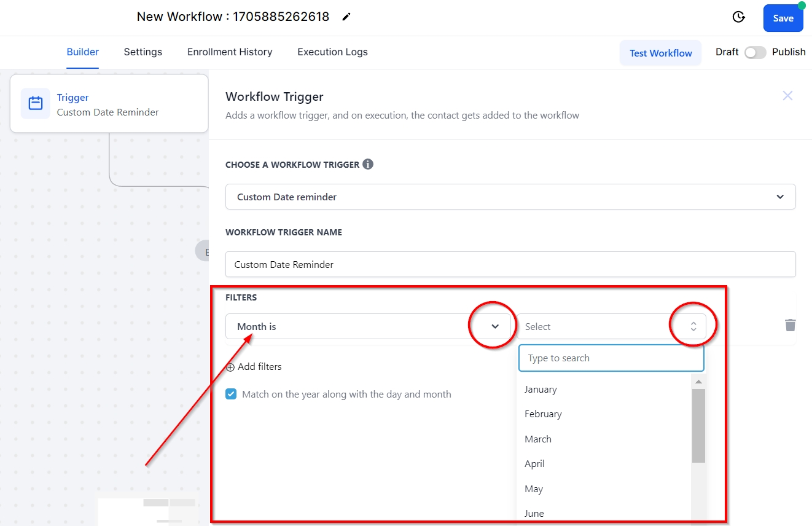The width and height of the screenshot is (812, 526).
Task: Uncheck Match on the year checkbox
Action: [231, 394]
